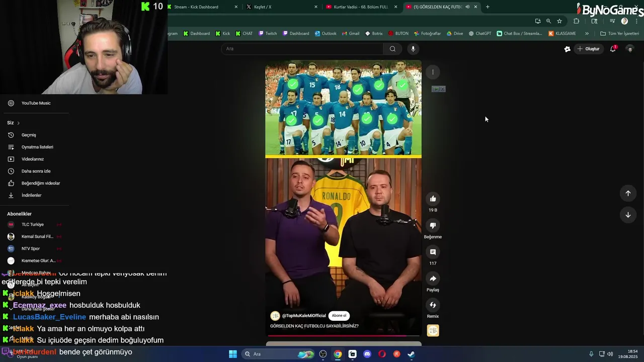
Task: Open the taskbar clock showing 18:54
Action: click(628, 354)
